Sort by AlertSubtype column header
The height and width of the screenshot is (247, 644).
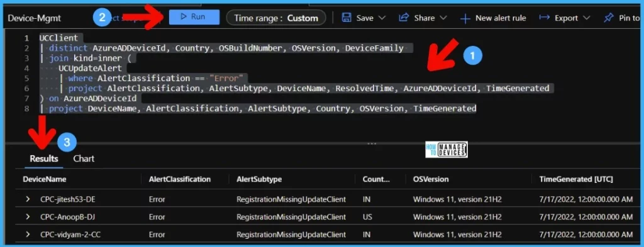pos(259,179)
